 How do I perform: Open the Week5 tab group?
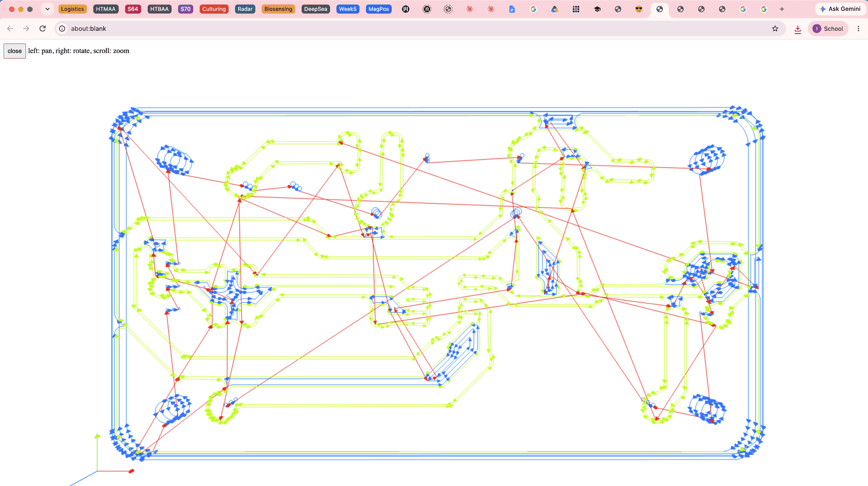pyautogui.click(x=348, y=9)
